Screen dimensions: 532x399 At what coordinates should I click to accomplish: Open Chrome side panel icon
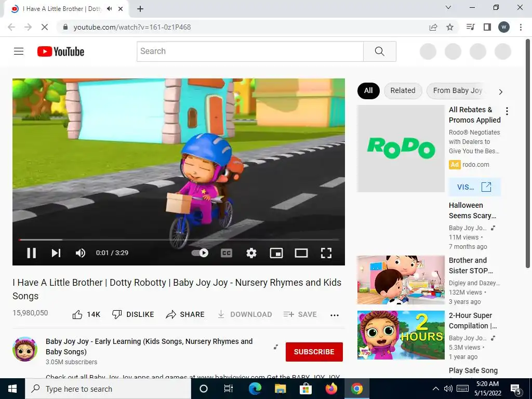coord(487,27)
